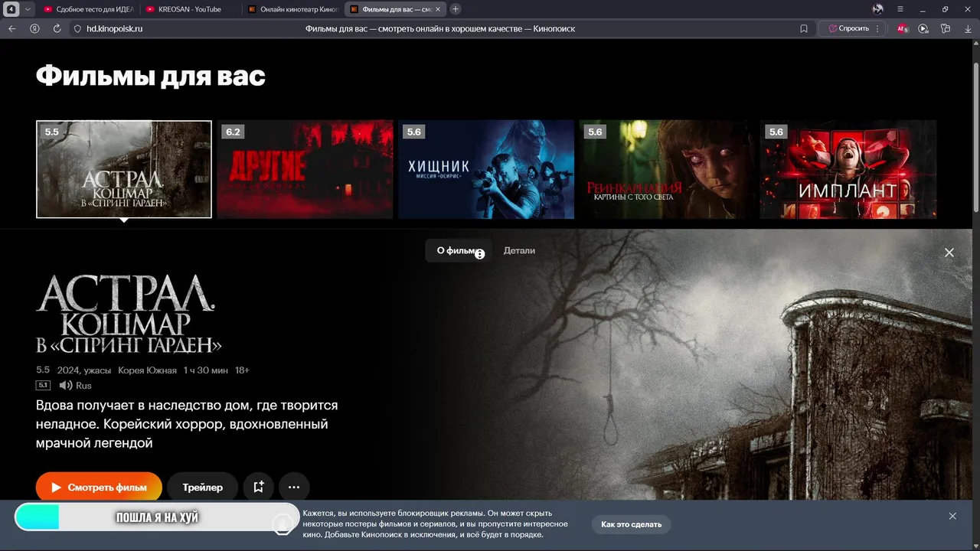The height and width of the screenshot is (551, 980).
Task: Click the hd.kinopoisk.ru address field
Action: 114,28
